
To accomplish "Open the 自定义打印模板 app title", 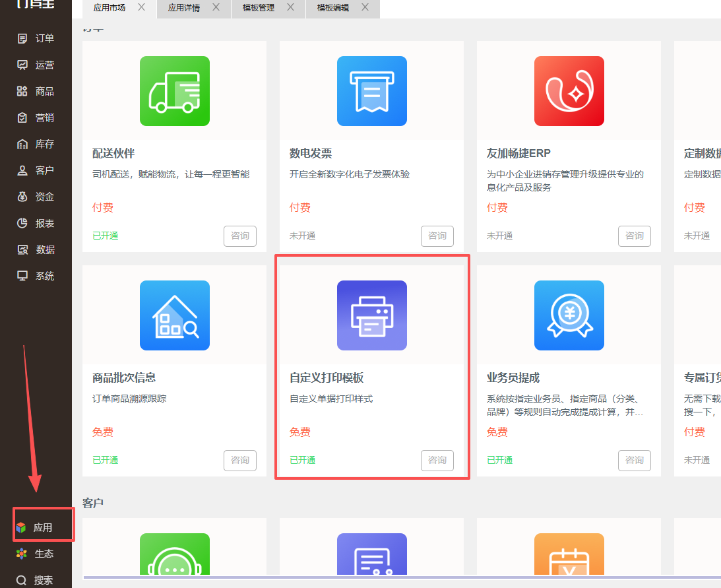I will click(327, 377).
